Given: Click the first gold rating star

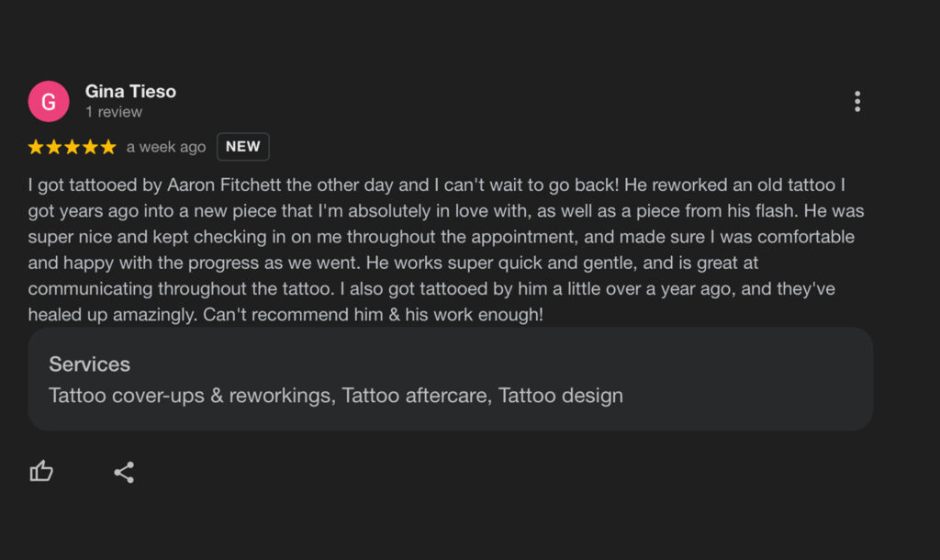Looking at the screenshot, I should 36,147.
